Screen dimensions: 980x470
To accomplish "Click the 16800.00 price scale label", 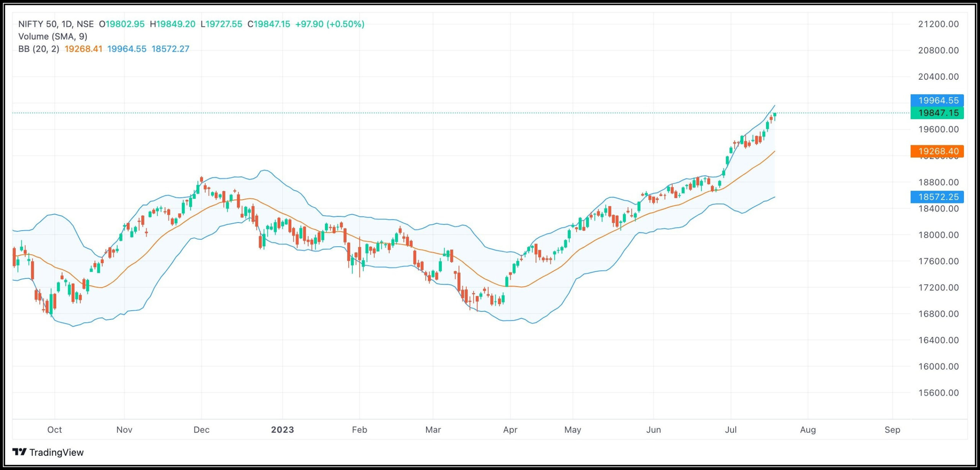I will 938,314.
